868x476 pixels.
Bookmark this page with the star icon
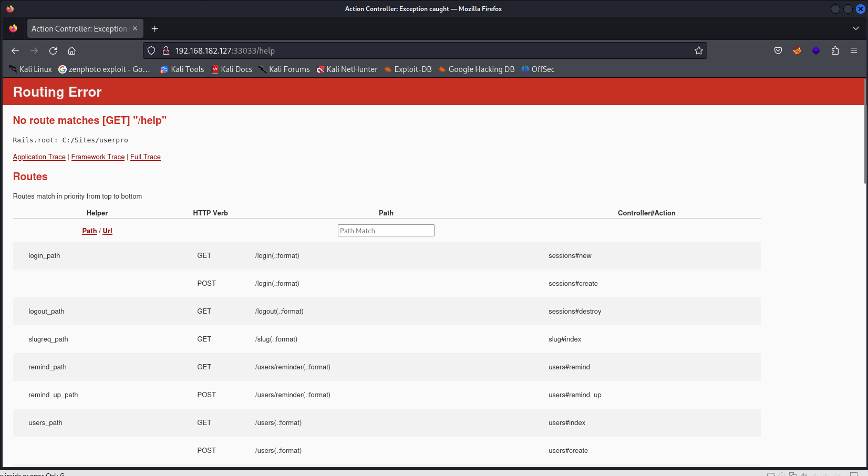(698, 51)
